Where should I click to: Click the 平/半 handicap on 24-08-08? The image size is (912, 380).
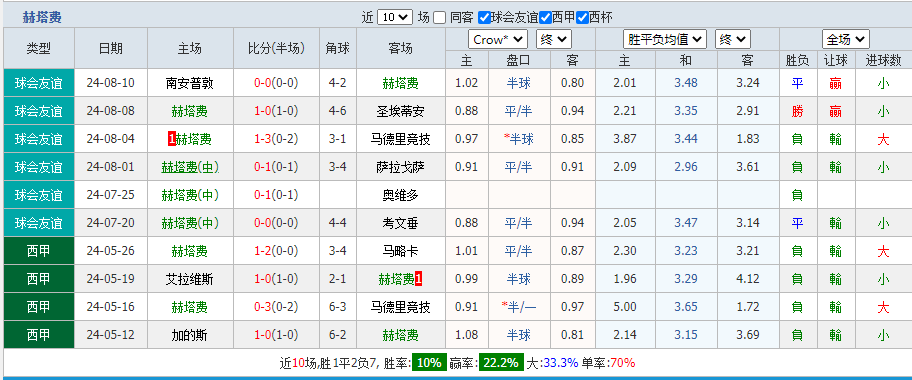point(518,111)
